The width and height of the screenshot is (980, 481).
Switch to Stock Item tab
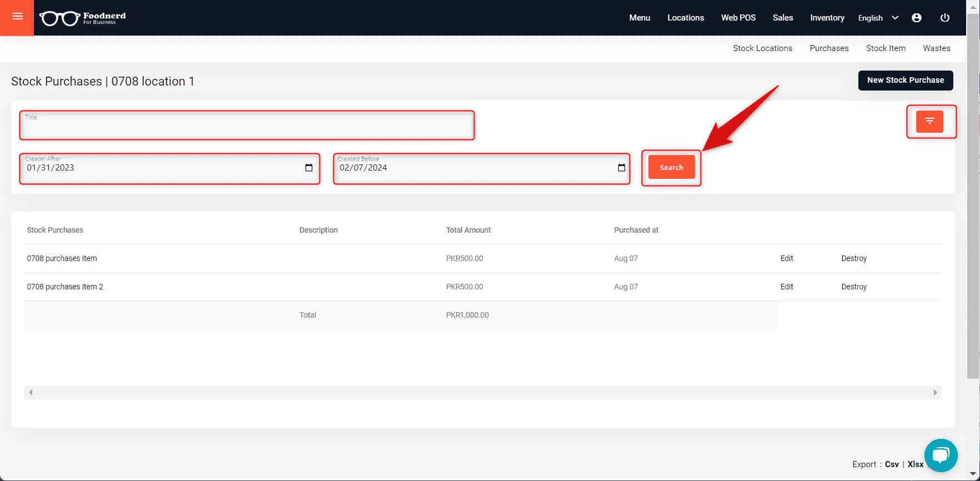click(x=886, y=48)
